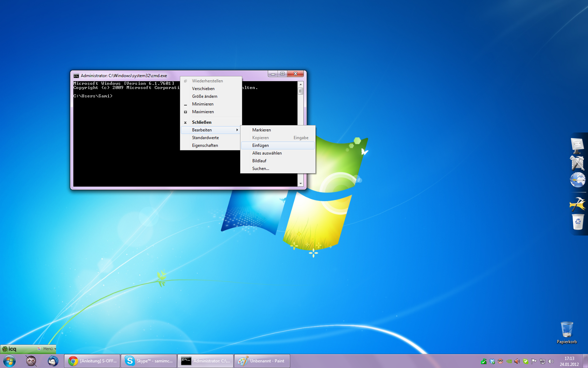Open the Windows Start orb
This screenshot has height=368, width=588.
click(9, 361)
